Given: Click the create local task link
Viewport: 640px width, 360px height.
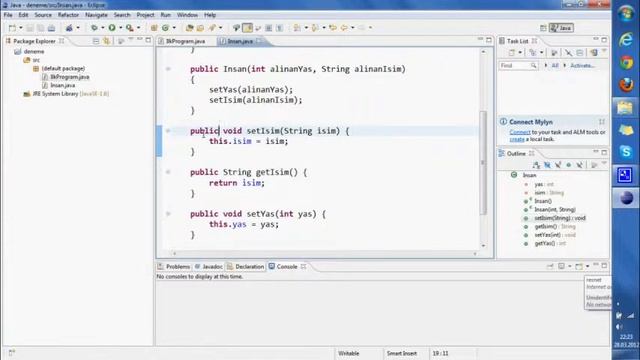Looking at the screenshot, I should pos(517,139).
